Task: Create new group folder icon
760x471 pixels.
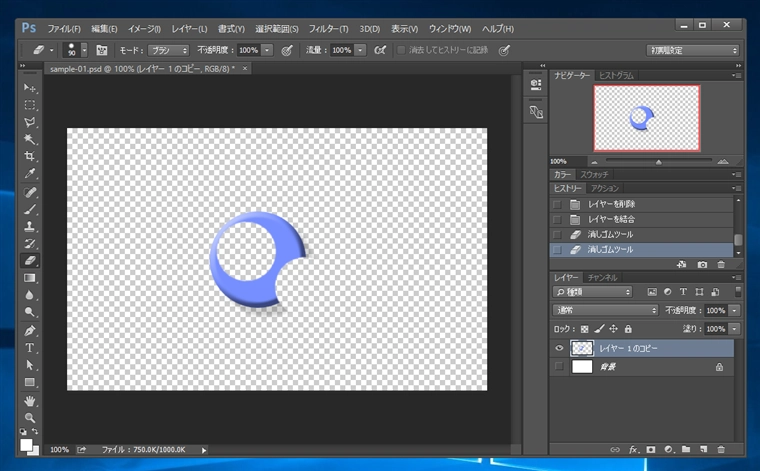Action: pyautogui.click(x=685, y=450)
